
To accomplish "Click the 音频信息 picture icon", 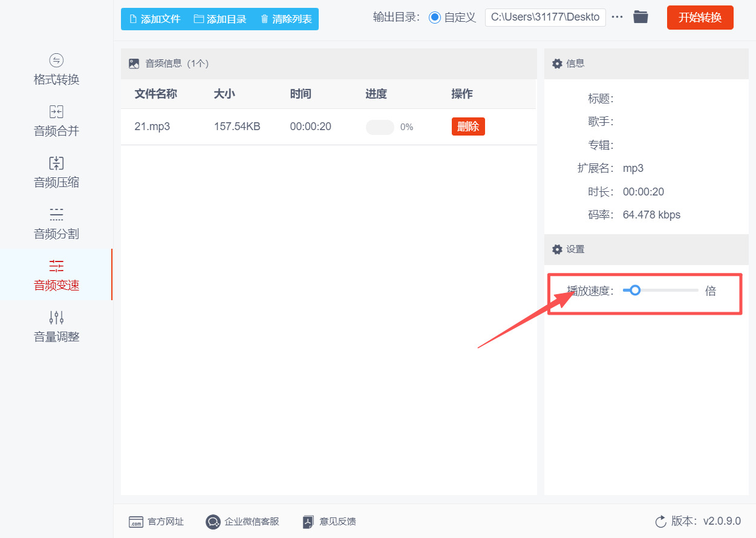I will 134,64.
